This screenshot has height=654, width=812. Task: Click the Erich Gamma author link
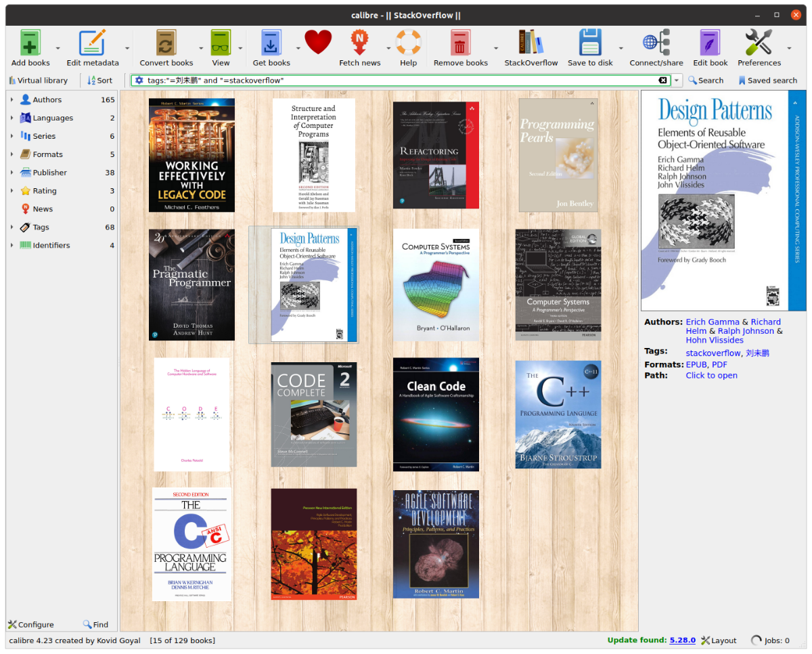(x=713, y=322)
